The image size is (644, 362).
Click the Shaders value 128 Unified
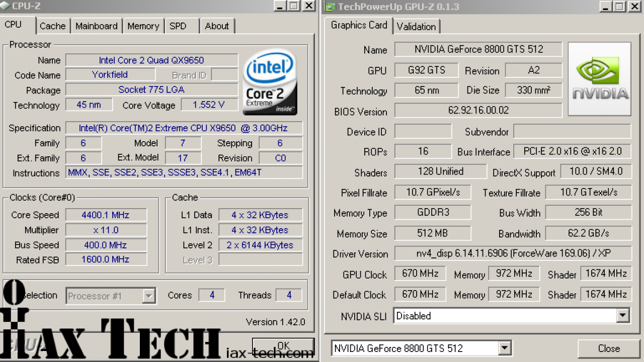[440, 171]
